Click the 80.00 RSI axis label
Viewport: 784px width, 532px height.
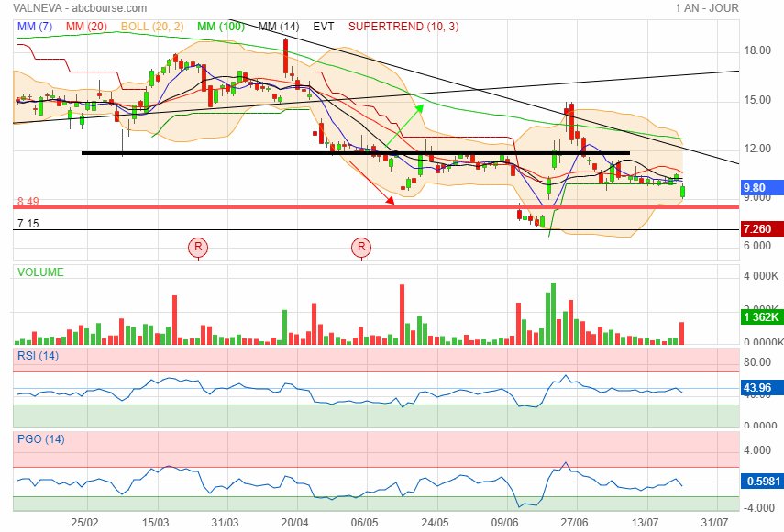(757, 362)
